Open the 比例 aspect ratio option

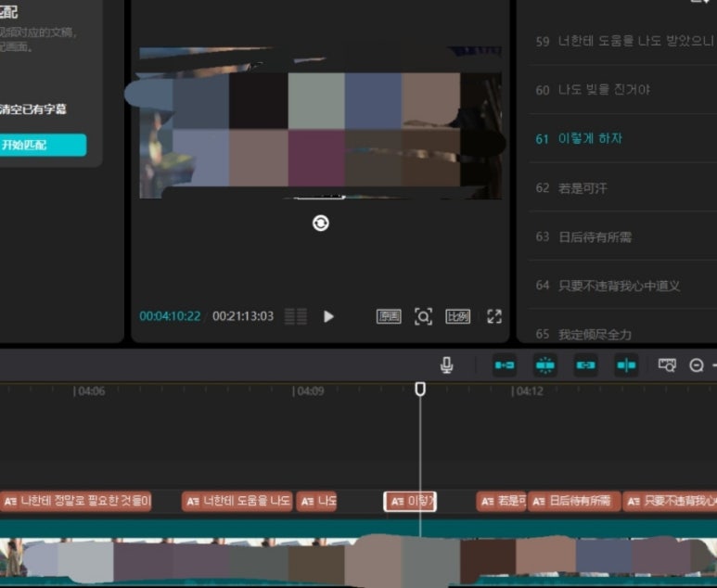[457, 316]
